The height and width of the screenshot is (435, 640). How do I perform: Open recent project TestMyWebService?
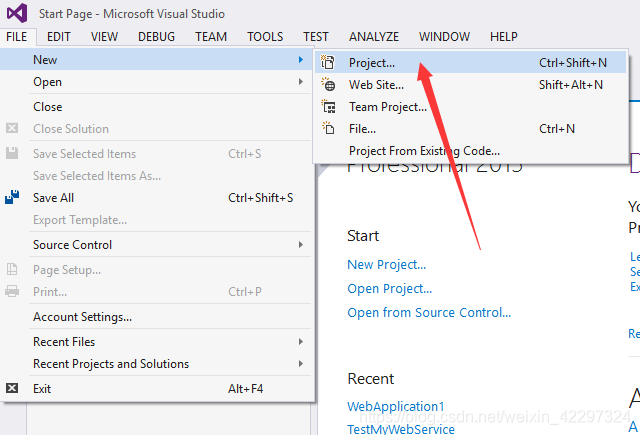401,429
